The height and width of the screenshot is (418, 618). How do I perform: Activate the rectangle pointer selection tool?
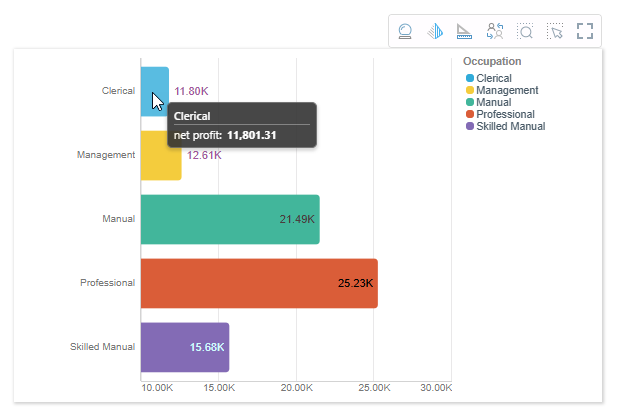[555, 31]
